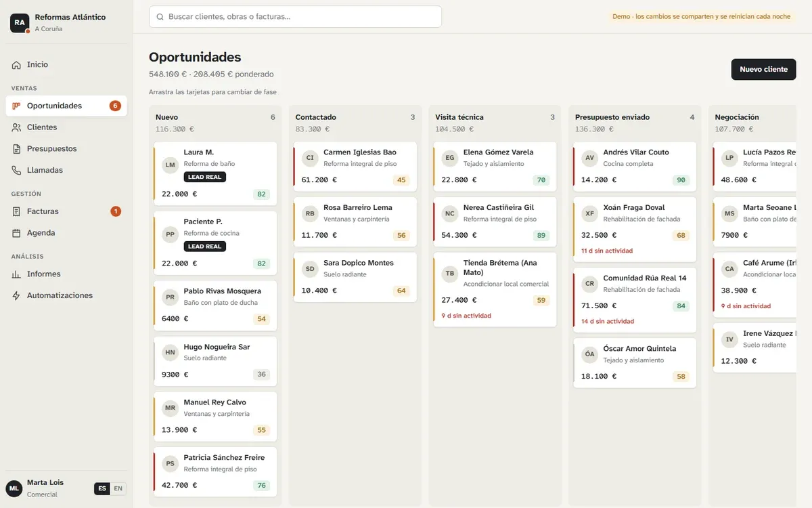The width and height of the screenshot is (812, 508).
Task: Click the Oportunidades badge showing 6
Action: click(x=115, y=106)
